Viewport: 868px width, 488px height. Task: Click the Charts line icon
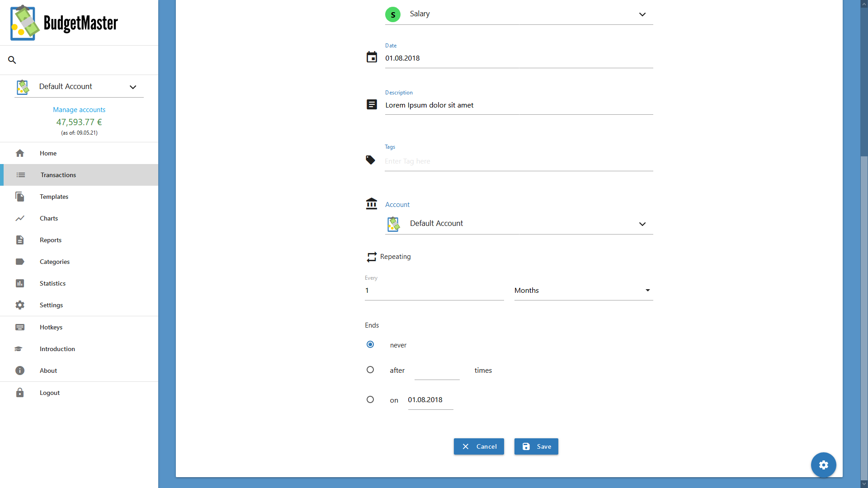20,218
